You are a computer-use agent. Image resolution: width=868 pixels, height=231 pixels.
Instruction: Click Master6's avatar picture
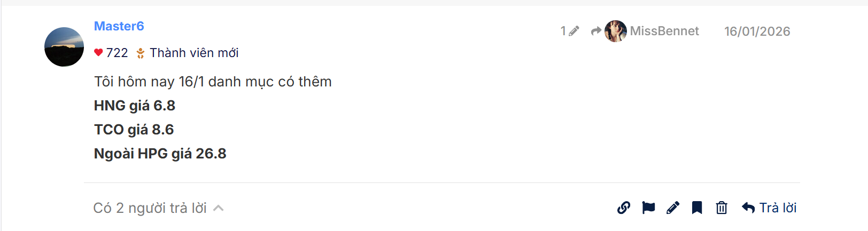(x=64, y=47)
